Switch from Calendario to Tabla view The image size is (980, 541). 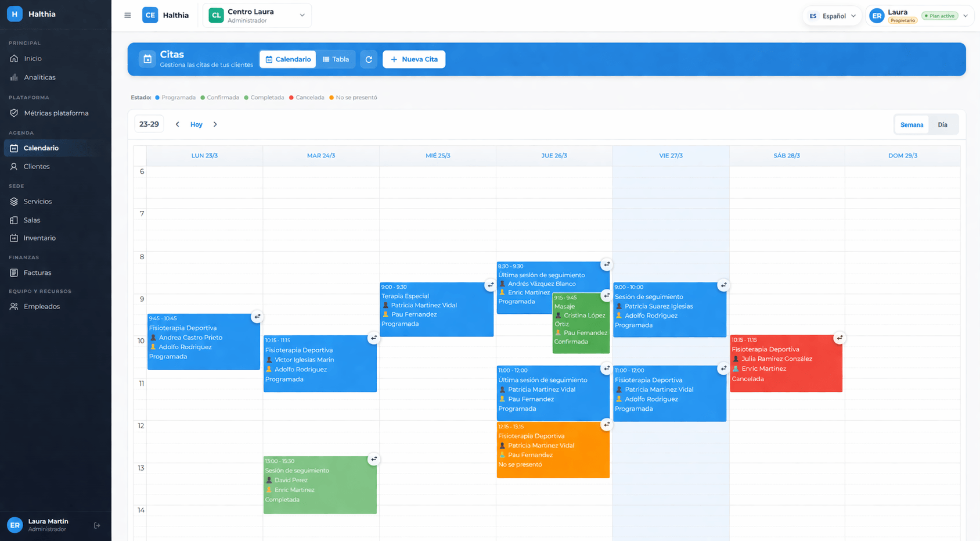click(336, 59)
